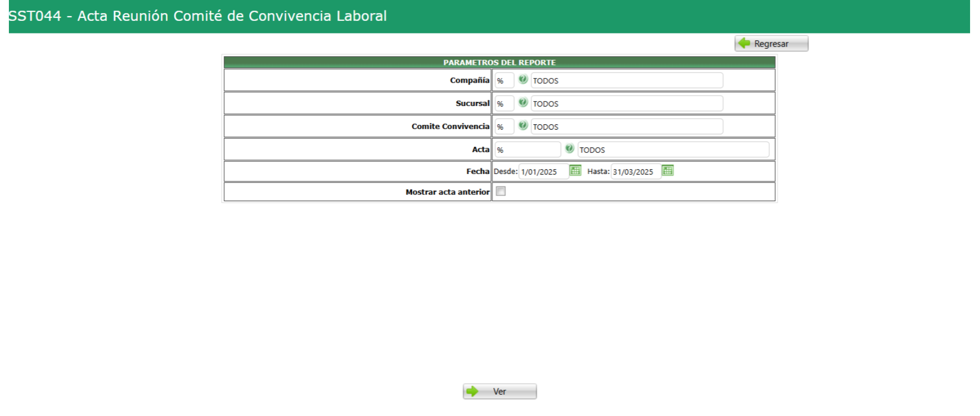Viewport: 980px width, 416px height.
Task: Open the lookup help icon for Comite Convivencia
Action: coord(523,125)
